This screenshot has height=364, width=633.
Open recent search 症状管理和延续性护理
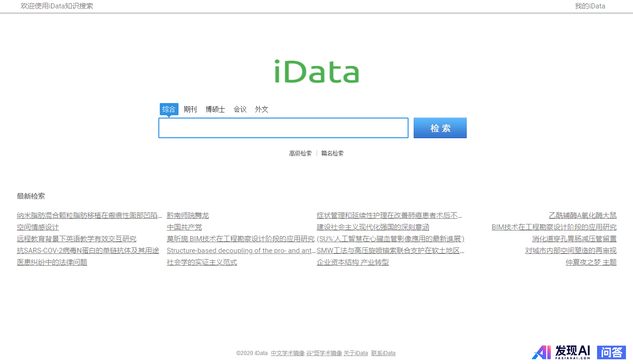coord(389,215)
